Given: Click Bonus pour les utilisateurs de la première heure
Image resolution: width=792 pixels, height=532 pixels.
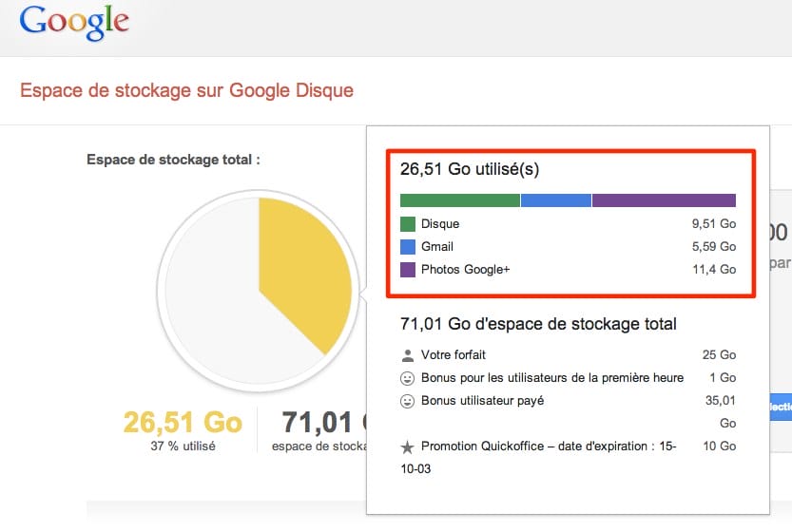Looking at the screenshot, I should coord(552,378).
